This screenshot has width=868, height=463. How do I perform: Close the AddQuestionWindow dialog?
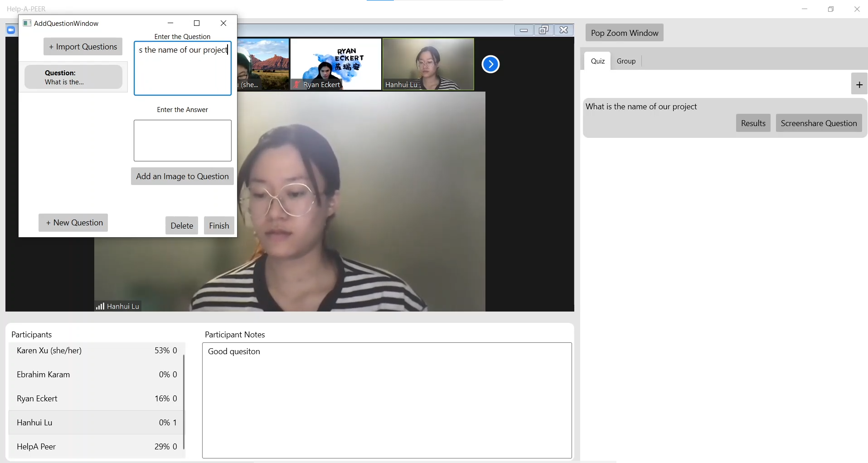pos(223,23)
